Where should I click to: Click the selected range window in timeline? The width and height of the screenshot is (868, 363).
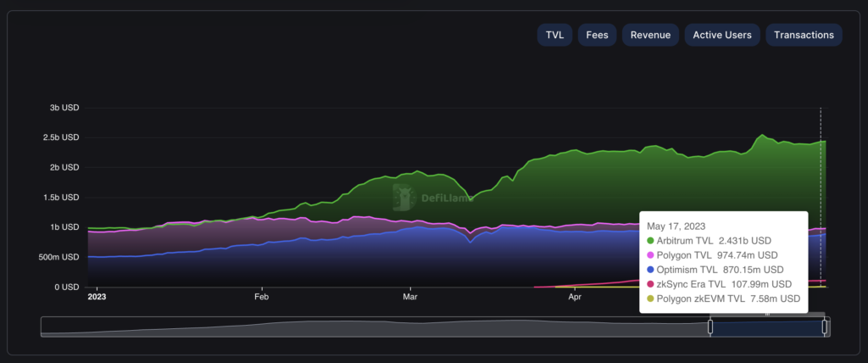767,327
